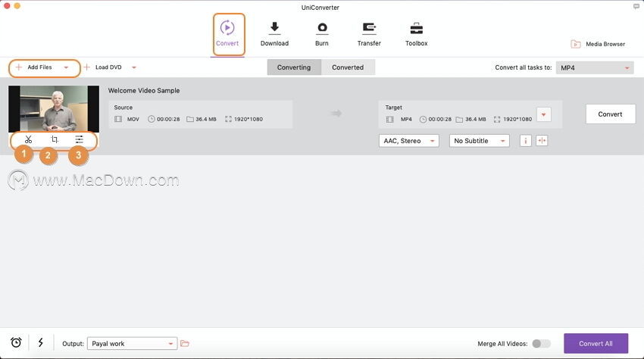Click the Welcome Video Sample title
Viewport: 644px width, 359px height.
tap(144, 90)
